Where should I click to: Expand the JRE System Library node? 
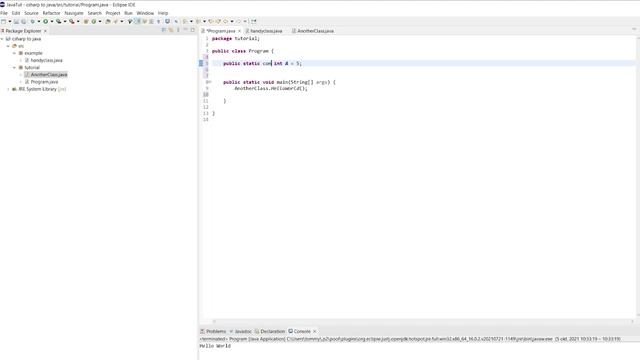tap(8, 89)
